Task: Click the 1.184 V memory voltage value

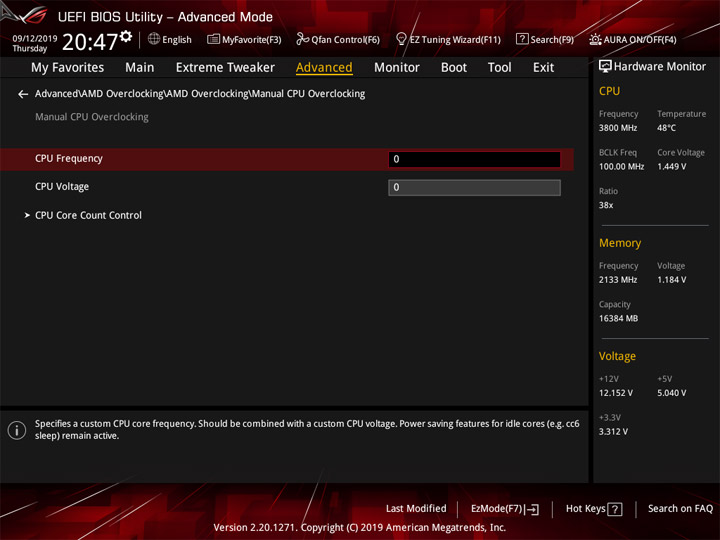Action: 671,280
